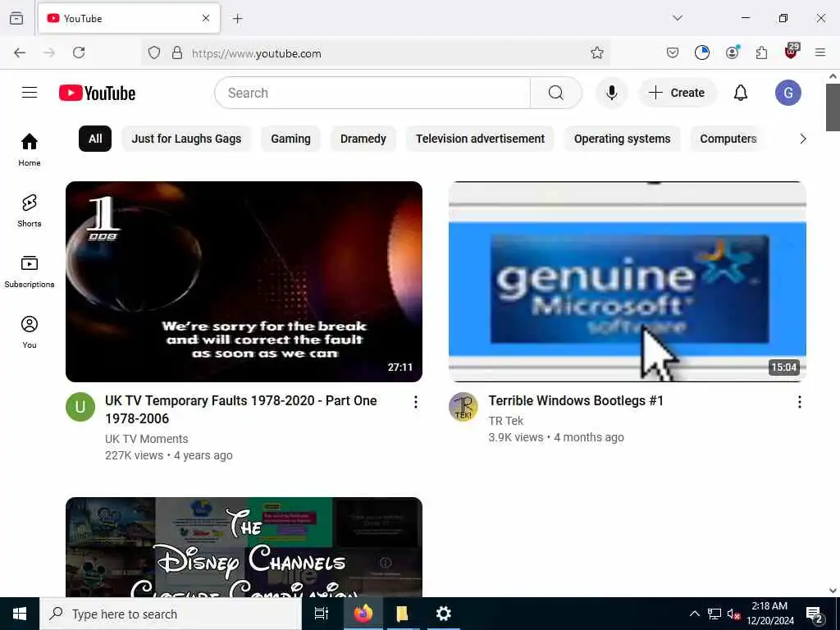Click the page vertical scrollbar thumb
840x630 pixels.
tap(833, 107)
